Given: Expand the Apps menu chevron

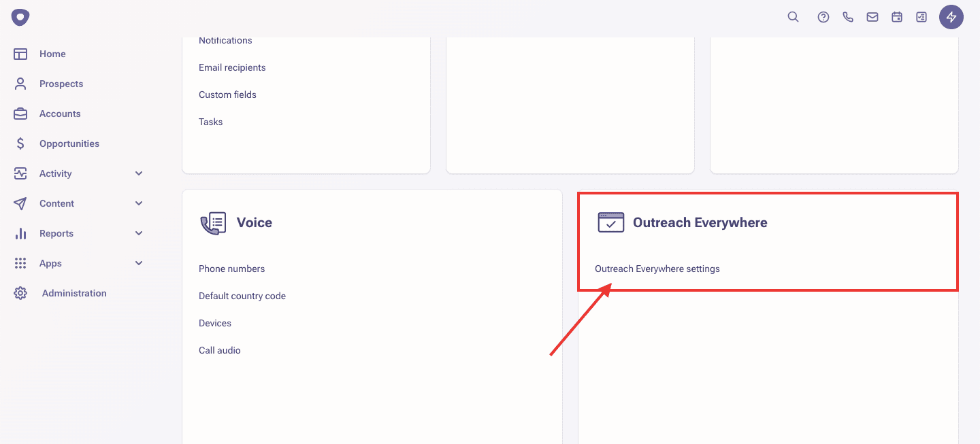Looking at the screenshot, I should [x=139, y=263].
